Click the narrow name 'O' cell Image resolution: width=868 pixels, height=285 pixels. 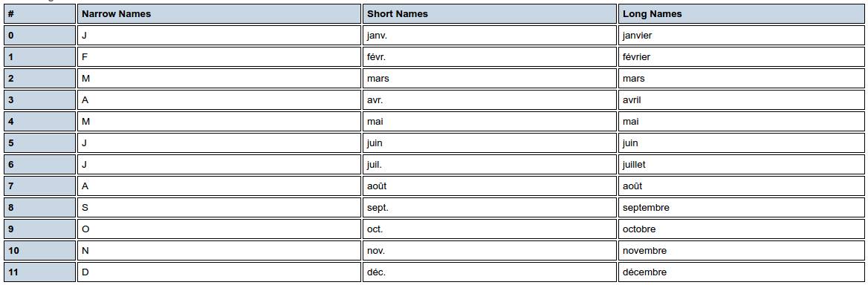coord(219,229)
